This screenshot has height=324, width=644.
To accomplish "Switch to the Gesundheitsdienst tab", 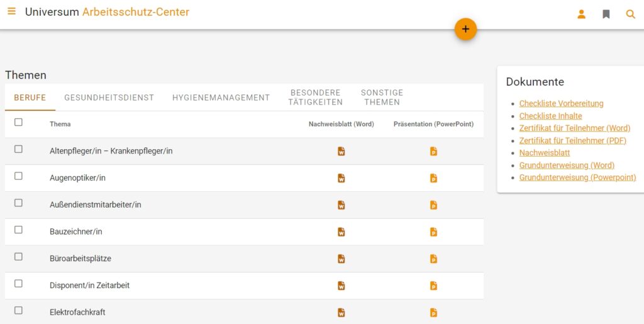I will [109, 98].
